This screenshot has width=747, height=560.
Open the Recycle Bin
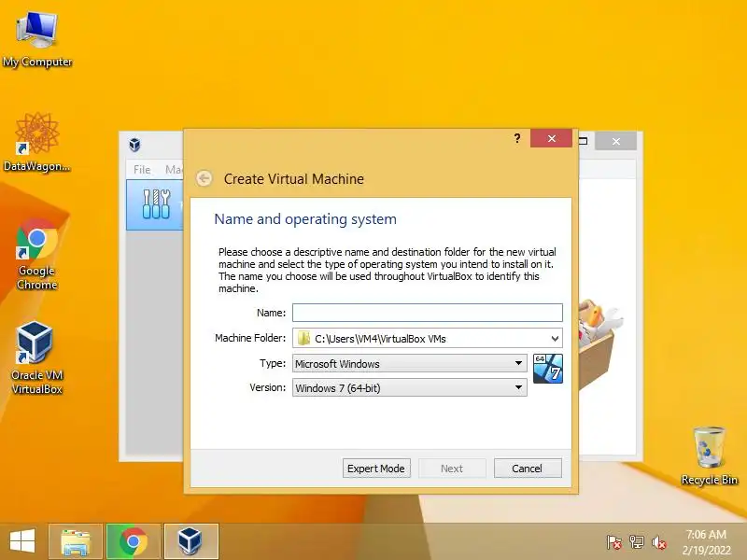click(709, 456)
